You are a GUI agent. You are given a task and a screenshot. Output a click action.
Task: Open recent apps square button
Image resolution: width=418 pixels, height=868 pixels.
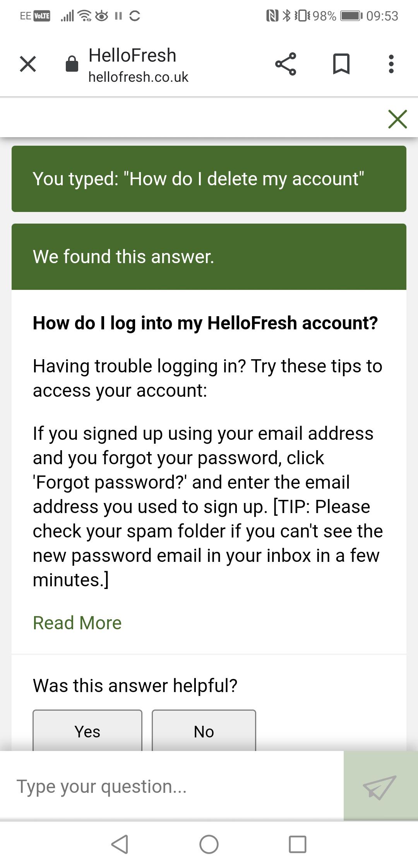297,844
